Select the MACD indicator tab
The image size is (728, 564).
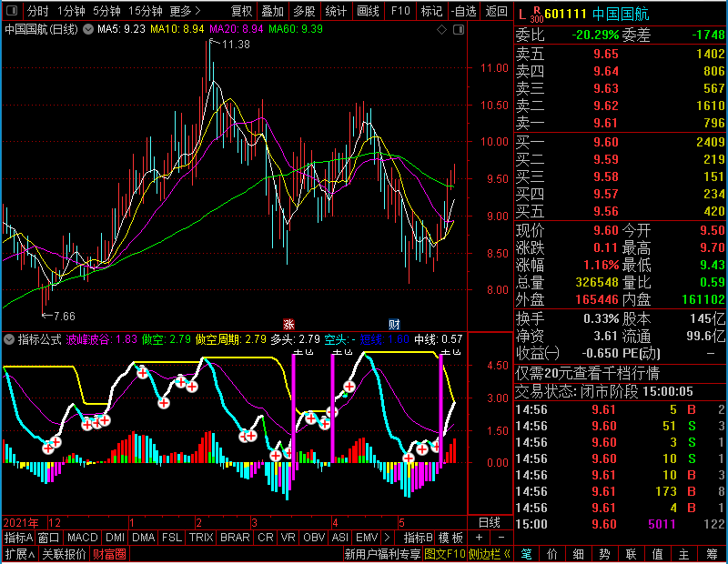coord(83,538)
